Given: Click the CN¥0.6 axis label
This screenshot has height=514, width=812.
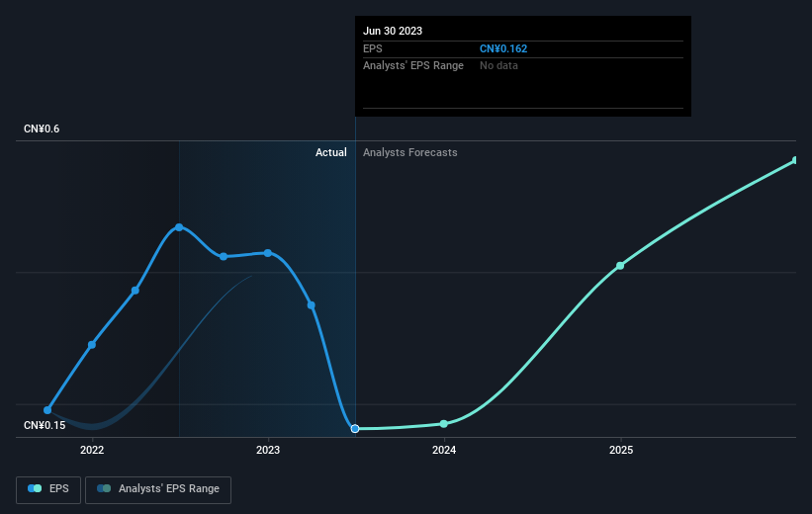Looking at the screenshot, I should [42, 128].
